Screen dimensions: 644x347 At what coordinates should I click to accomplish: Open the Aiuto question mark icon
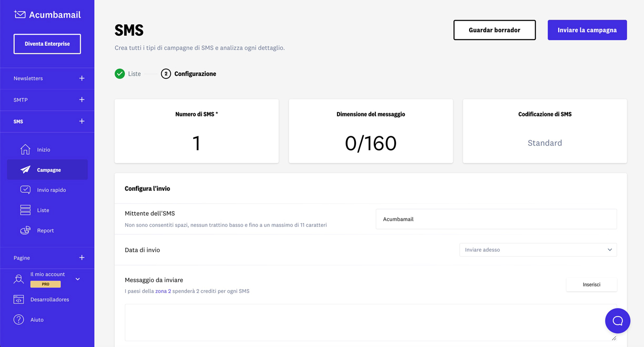pyautogui.click(x=19, y=320)
